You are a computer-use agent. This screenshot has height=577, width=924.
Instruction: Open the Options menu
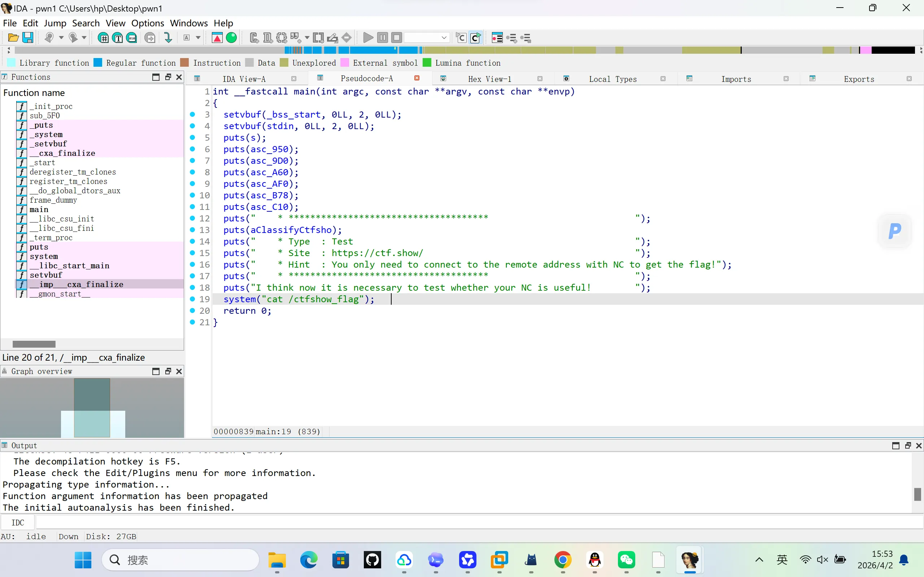pyautogui.click(x=147, y=23)
